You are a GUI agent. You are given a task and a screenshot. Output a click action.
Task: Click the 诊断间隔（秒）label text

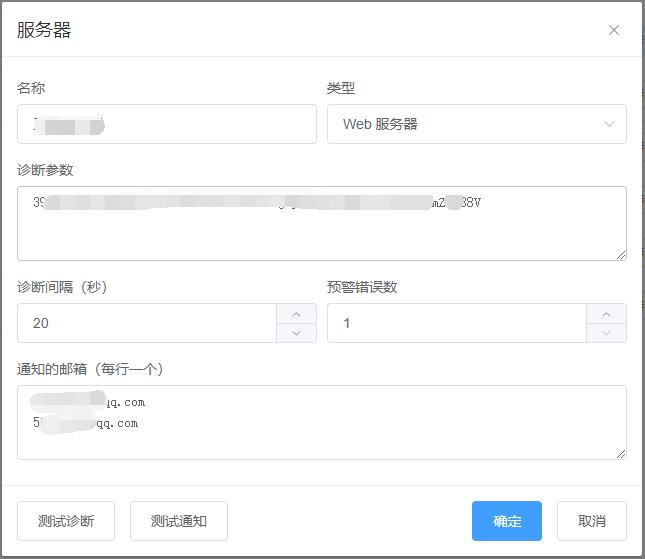(x=62, y=287)
